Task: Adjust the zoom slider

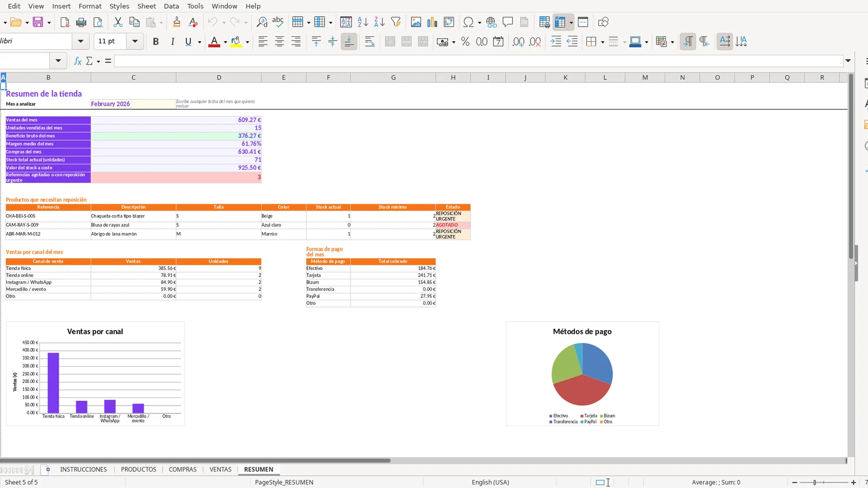Action: (x=814, y=482)
